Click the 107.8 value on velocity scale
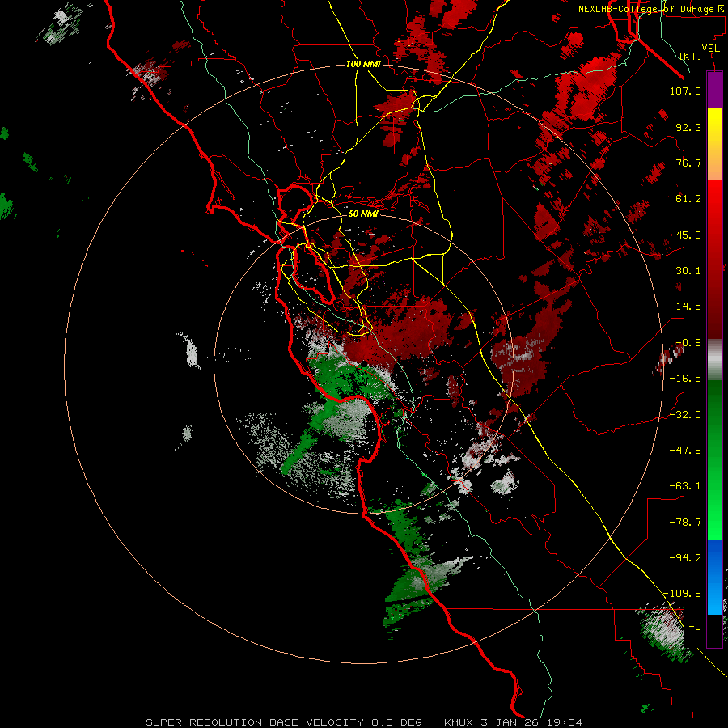This screenshot has height=728, width=728. (x=685, y=91)
